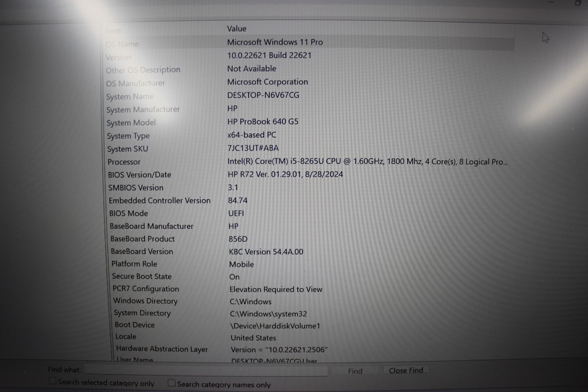Select the System Model row

pos(131,123)
